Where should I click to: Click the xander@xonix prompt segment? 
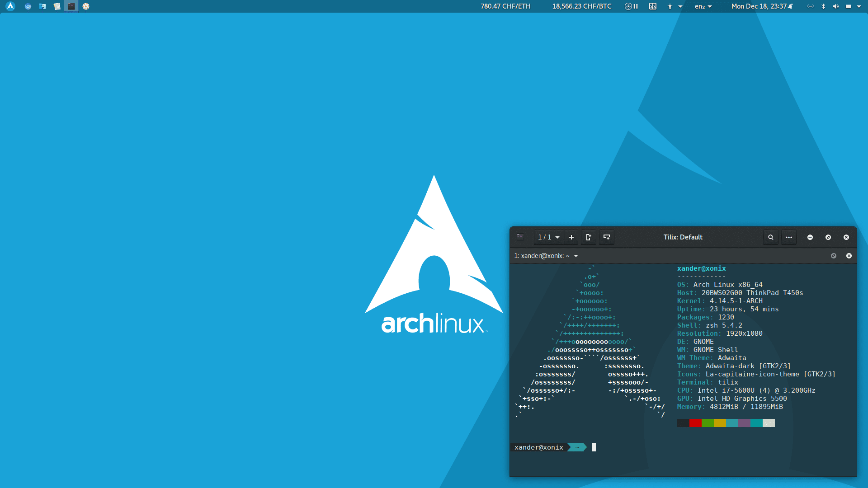(x=539, y=447)
